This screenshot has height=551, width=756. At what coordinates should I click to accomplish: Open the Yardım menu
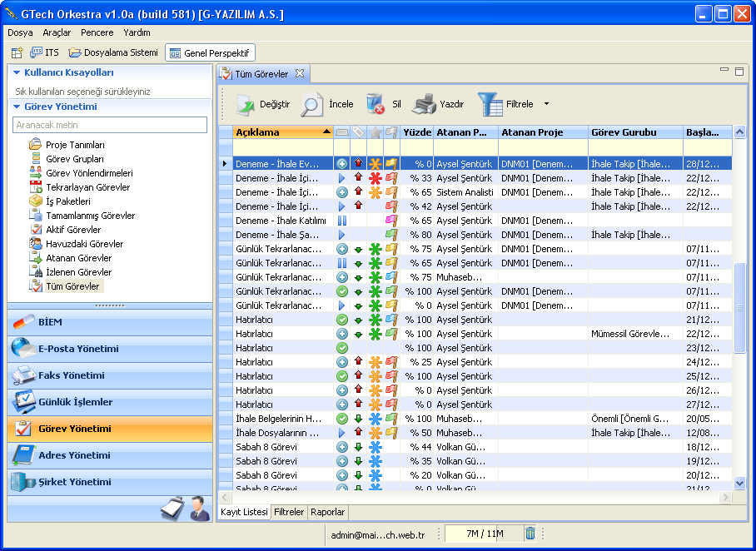click(x=137, y=32)
